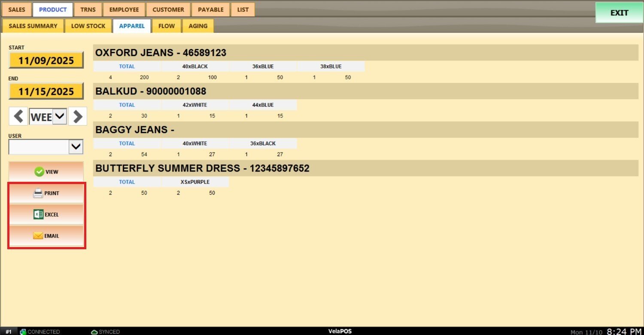The width and height of the screenshot is (644, 335).
Task: Open the Sales main tab
Action: tap(17, 9)
